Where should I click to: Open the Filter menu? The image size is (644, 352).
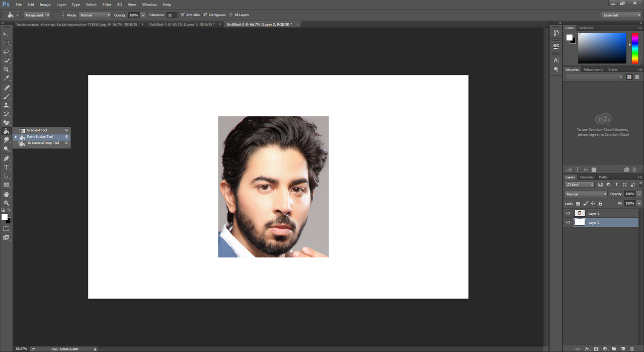pyautogui.click(x=107, y=5)
